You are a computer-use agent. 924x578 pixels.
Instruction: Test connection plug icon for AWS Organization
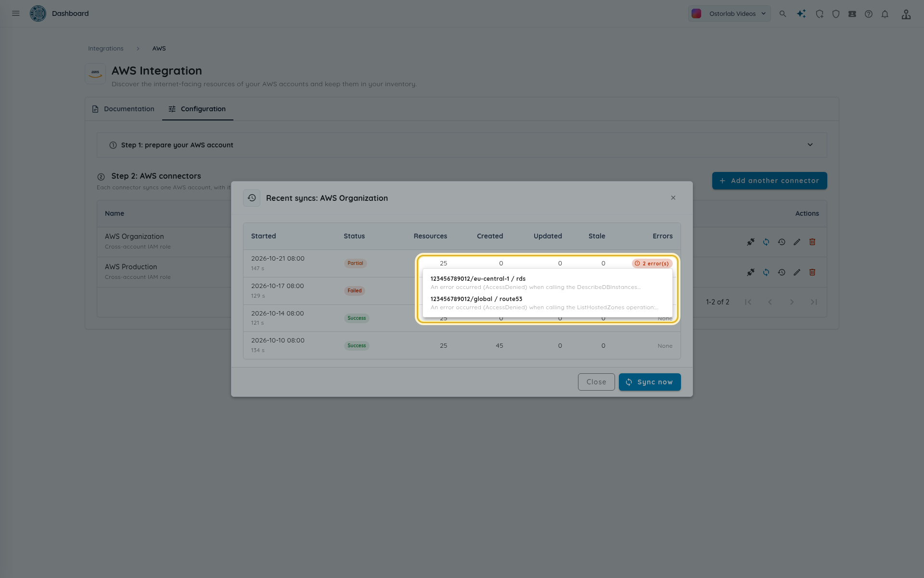(x=751, y=242)
